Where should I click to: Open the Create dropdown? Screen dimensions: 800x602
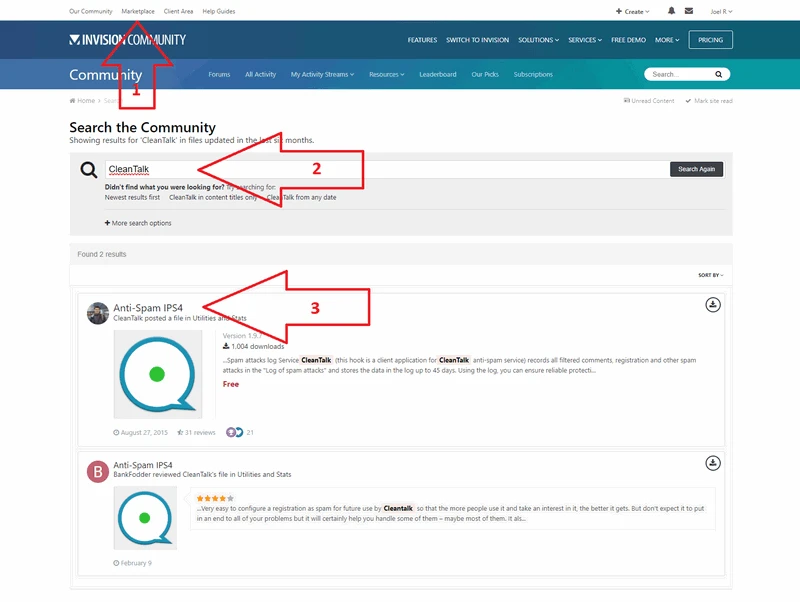click(633, 11)
